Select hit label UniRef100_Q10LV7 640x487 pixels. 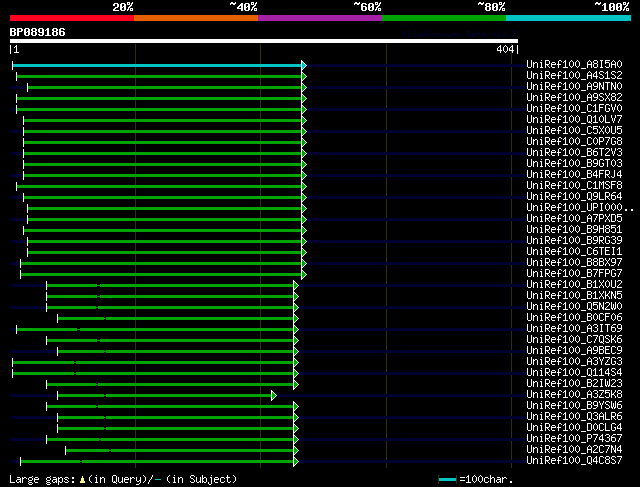point(574,119)
